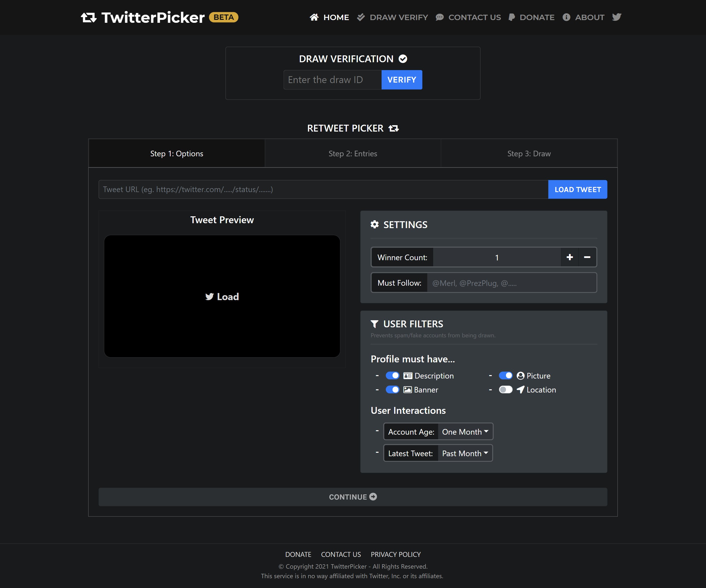Image resolution: width=706 pixels, height=588 pixels.
Task: Open the Twitter bird icon in navbar
Action: (x=617, y=17)
